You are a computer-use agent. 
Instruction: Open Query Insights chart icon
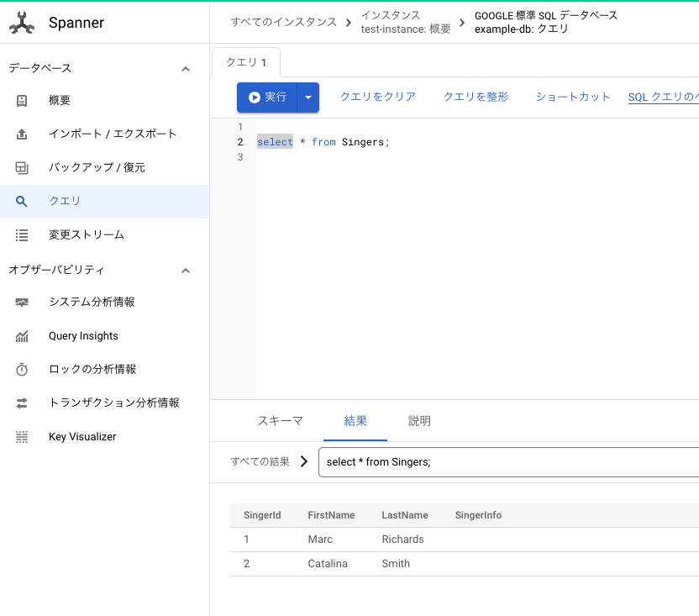pyautogui.click(x=21, y=336)
